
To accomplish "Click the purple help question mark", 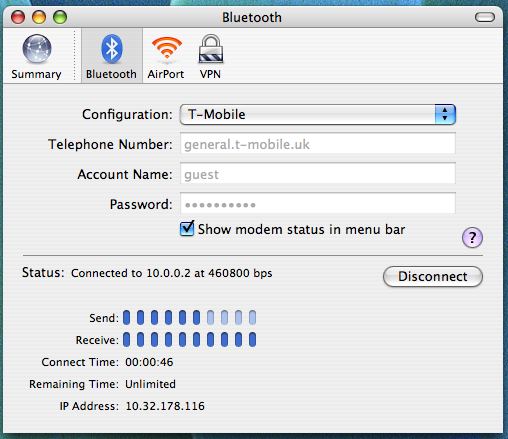I will coord(472,238).
